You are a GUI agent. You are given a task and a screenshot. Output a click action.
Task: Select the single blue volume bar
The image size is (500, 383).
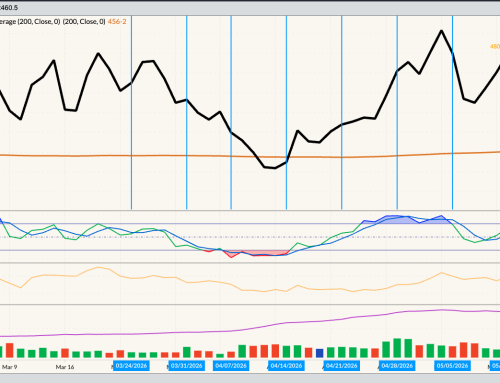319,353
